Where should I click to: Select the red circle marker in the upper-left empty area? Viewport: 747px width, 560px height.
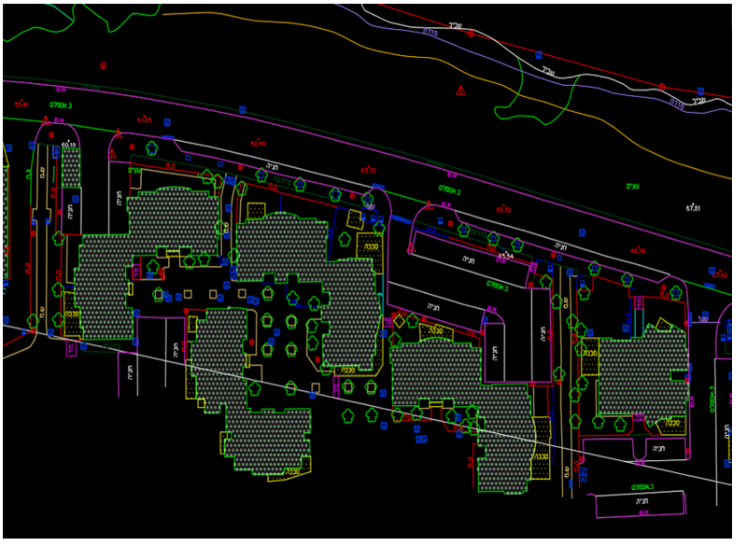(x=103, y=65)
